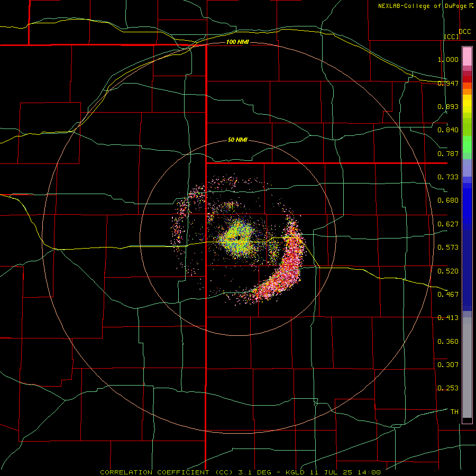Select the 0.733 scale value
The width and height of the screenshot is (476, 476).
448,177
